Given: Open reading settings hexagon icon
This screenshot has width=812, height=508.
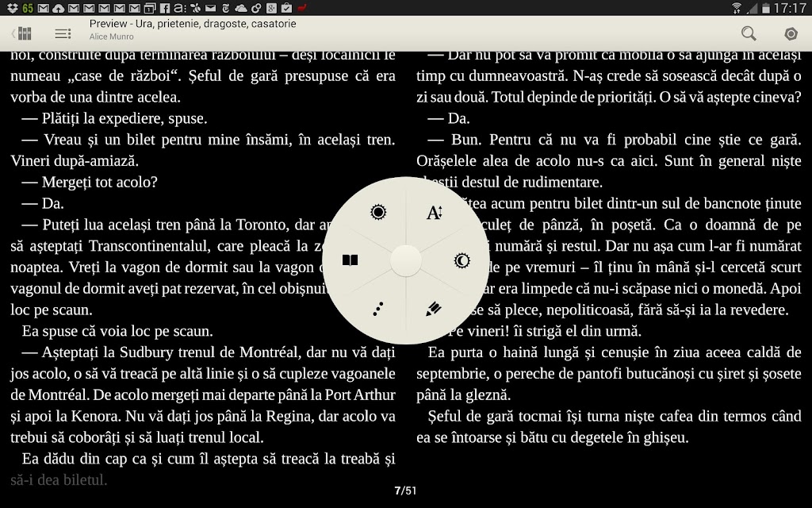Looking at the screenshot, I should 791,33.
